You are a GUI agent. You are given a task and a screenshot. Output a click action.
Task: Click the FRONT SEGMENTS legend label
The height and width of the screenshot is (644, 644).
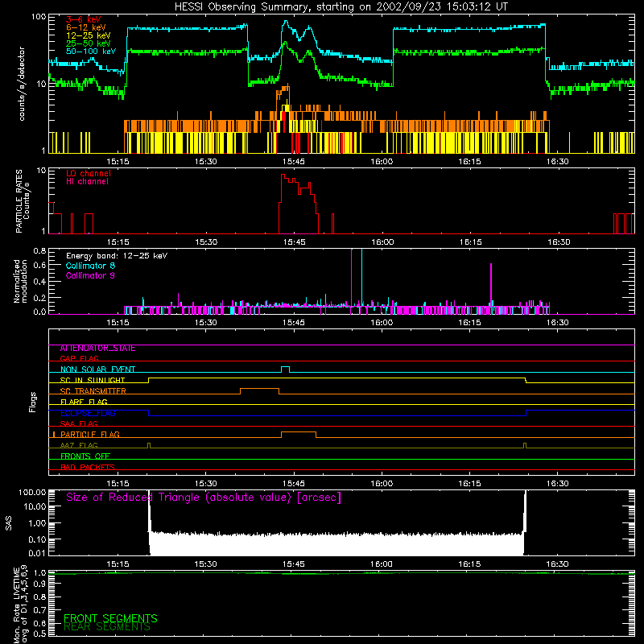tap(110, 618)
